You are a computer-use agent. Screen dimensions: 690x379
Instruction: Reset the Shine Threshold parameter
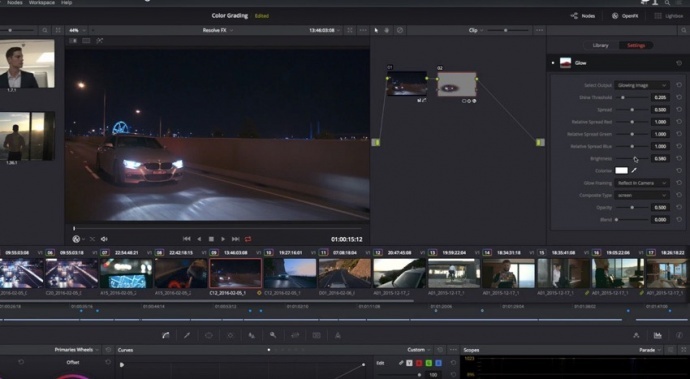(x=679, y=97)
